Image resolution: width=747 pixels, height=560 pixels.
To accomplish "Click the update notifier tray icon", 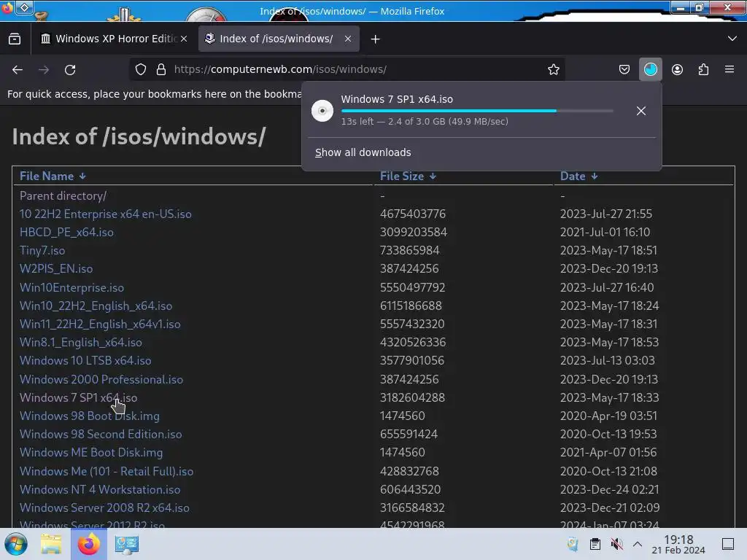I will [573, 544].
